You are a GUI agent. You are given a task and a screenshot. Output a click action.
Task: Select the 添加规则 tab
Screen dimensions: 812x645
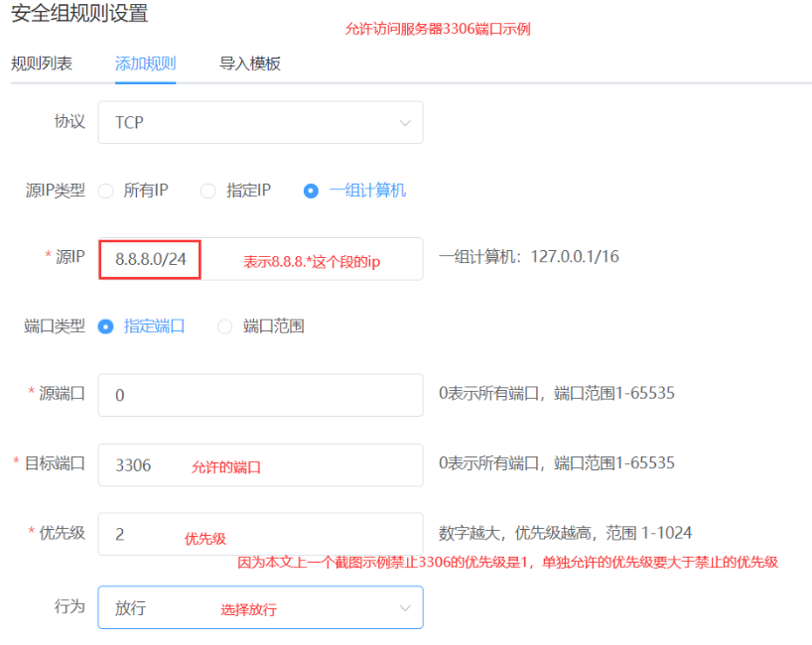(145, 64)
